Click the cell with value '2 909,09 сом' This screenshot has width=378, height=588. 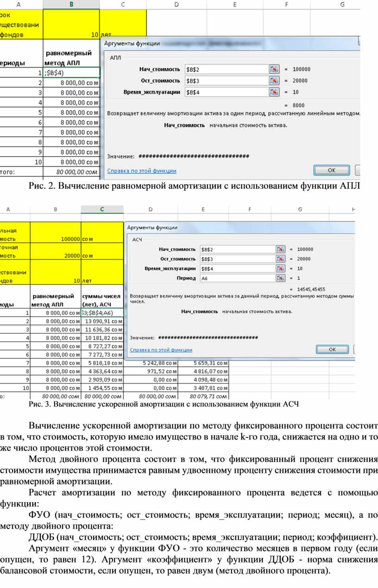tap(102, 379)
